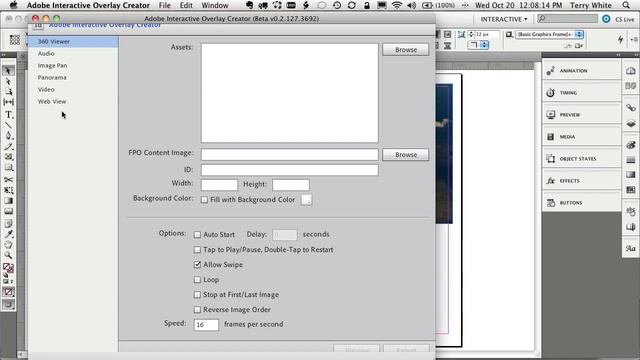Click the corner size stepper arrows
Viewport: 640px width, 360px height.
471,34
